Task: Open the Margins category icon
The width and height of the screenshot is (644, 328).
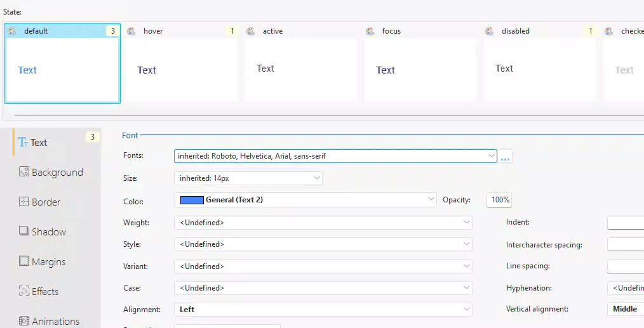Action: [24, 261]
